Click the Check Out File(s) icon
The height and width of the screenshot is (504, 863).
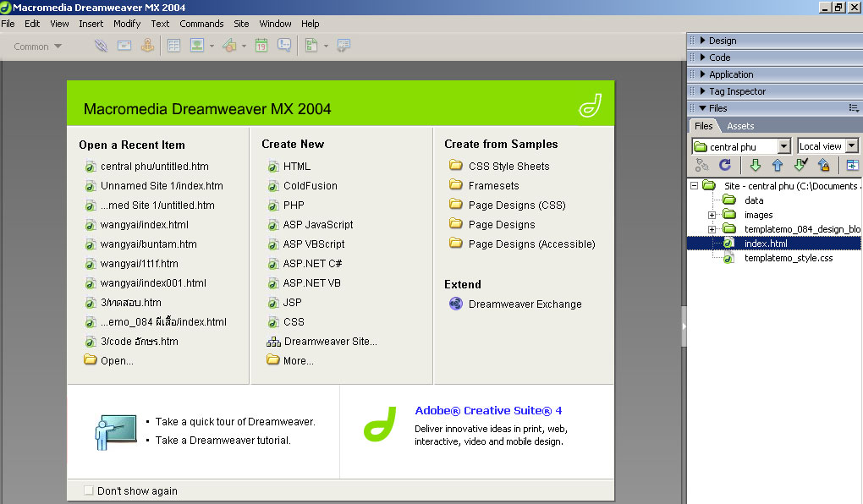pos(800,165)
